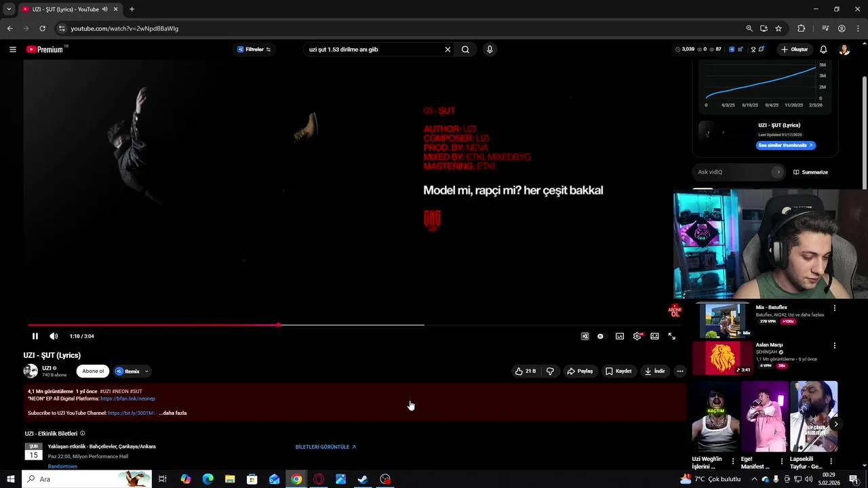The height and width of the screenshot is (488, 868).
Task: Toggle subtitles with the captions icon
Action: (620, 336)
